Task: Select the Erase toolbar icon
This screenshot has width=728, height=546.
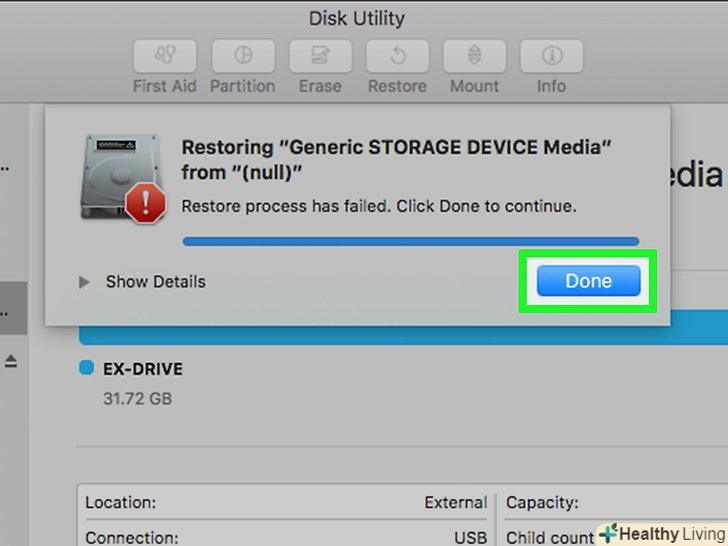Action: tap(320, 55)
